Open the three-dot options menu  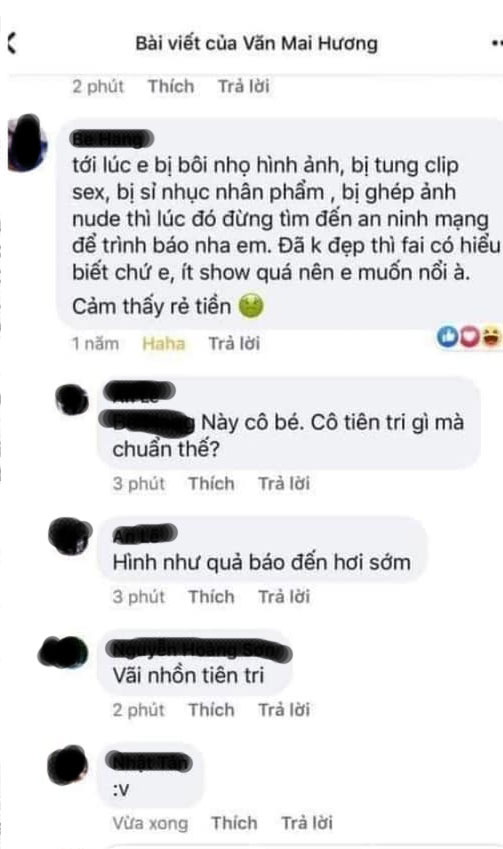click(x=497, y=43)
